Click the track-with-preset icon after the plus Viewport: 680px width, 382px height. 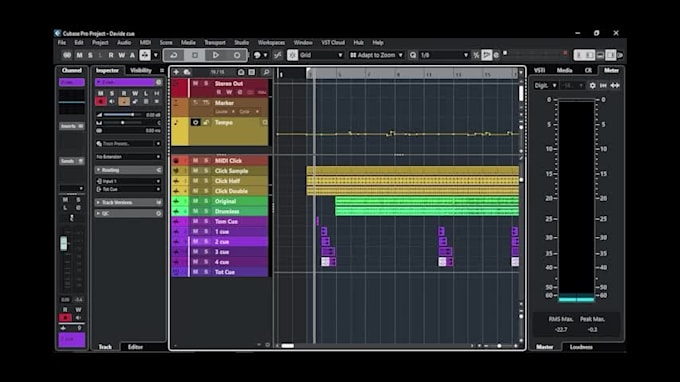(187, 72)
